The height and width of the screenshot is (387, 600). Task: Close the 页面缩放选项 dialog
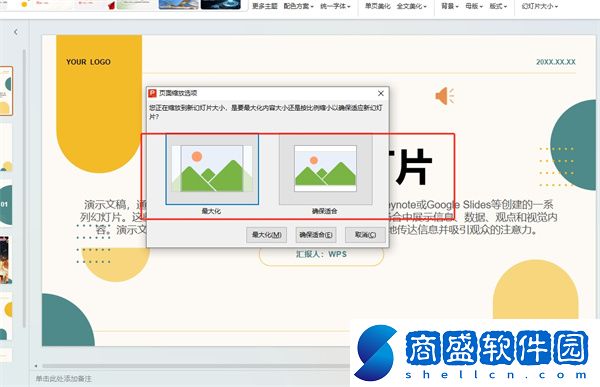click(381, 93)
